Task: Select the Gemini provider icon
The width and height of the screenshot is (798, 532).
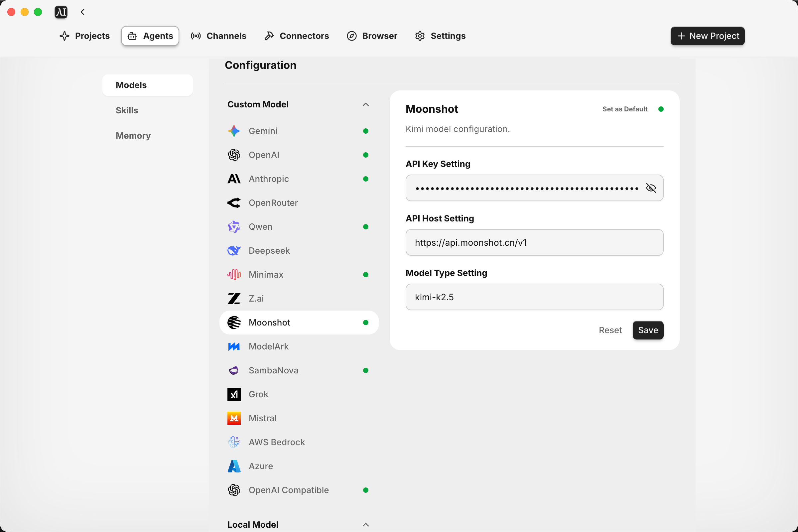Action: coord(234,131)
